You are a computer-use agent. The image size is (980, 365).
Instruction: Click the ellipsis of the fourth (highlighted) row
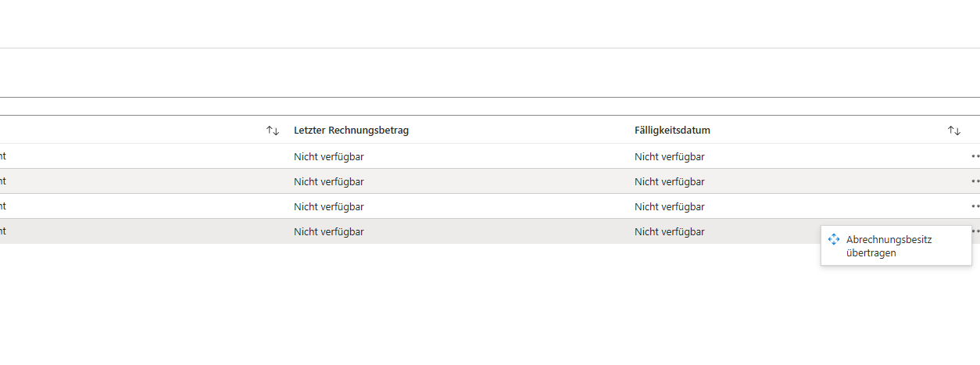[x=976, y=231]
